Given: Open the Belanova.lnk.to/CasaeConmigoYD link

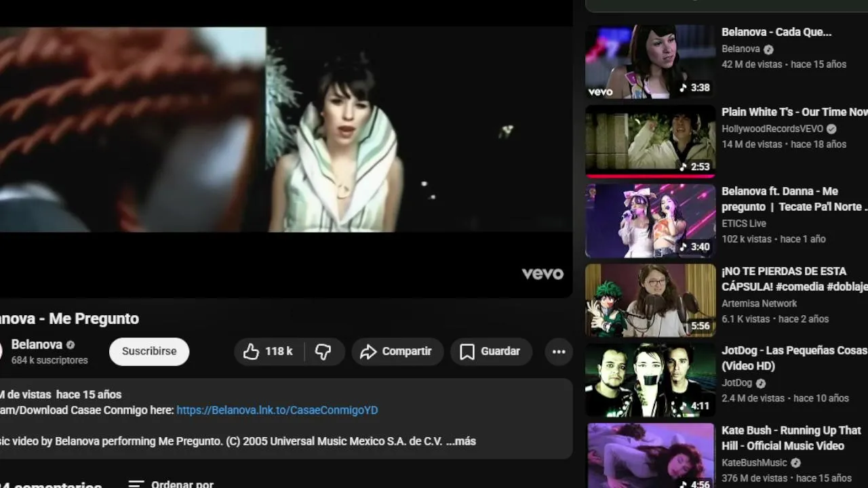Looking at the screenshot, I should point(277,410).
